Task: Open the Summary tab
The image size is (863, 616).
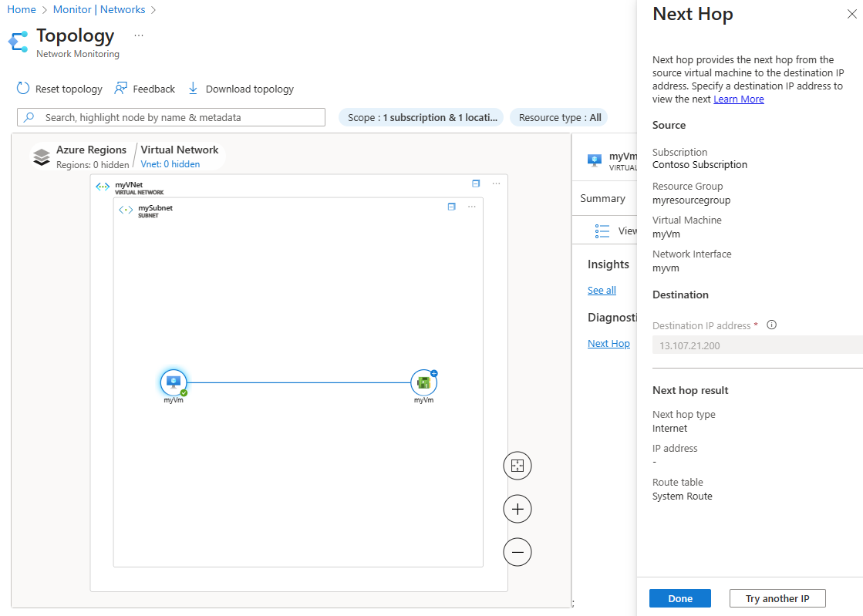Action: (602, 198)
